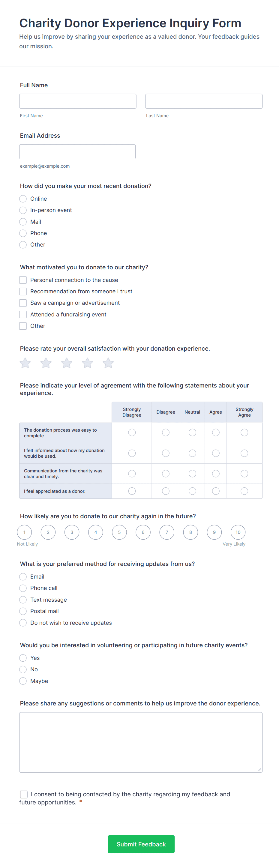Select Online as donation method

pos(23,199)
